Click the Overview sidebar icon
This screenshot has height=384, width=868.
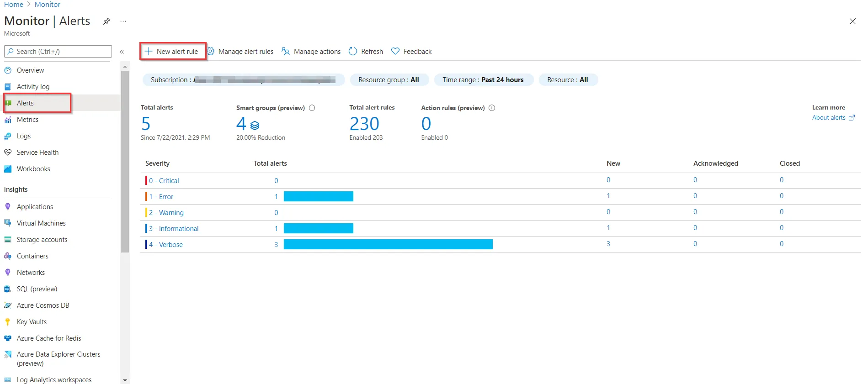8,70
